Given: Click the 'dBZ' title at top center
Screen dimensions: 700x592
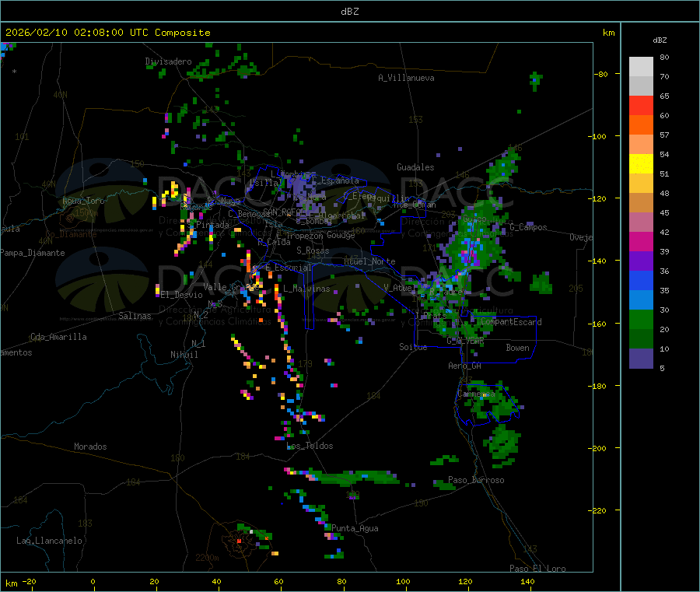Looking at the screenshot, I should [349, 12].
